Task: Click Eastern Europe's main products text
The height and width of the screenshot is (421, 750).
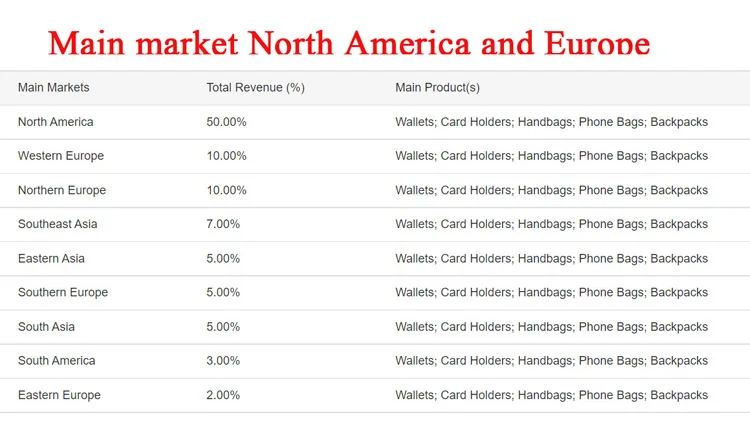Action: click(551, 395)
